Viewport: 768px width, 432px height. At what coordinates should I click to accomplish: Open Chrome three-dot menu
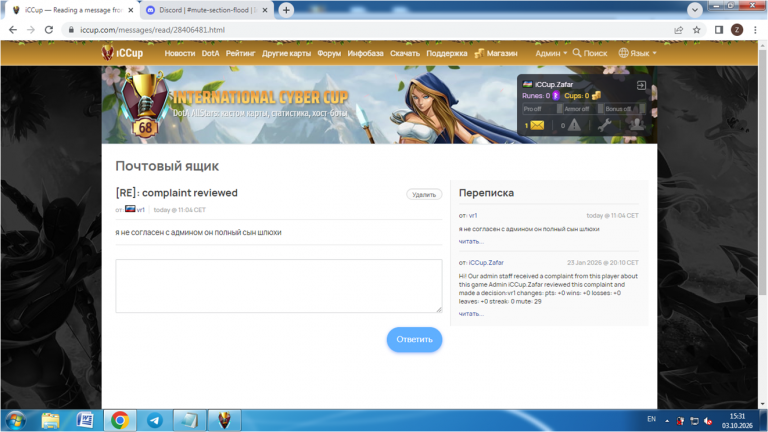click(x=755, y=30)
